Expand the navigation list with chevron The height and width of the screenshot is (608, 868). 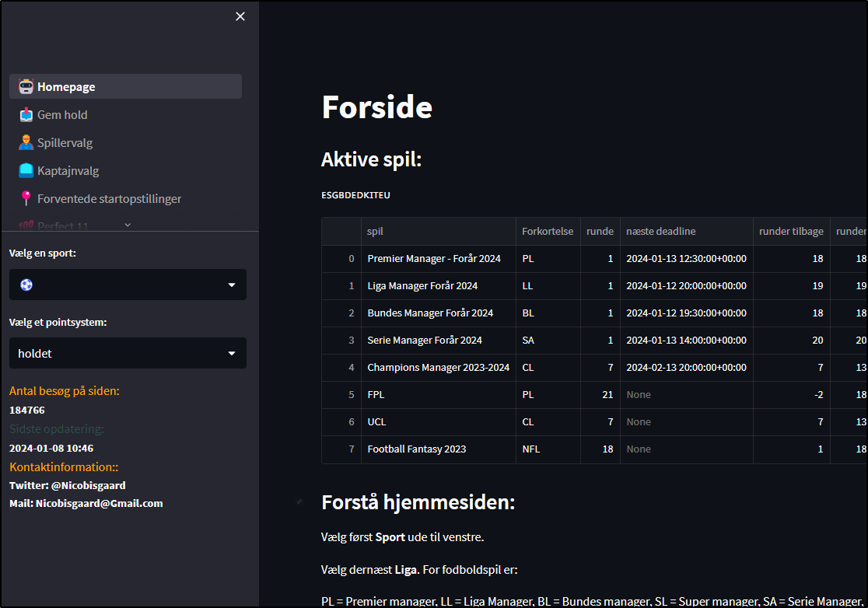pyautogui.click(x=128, y=225)
